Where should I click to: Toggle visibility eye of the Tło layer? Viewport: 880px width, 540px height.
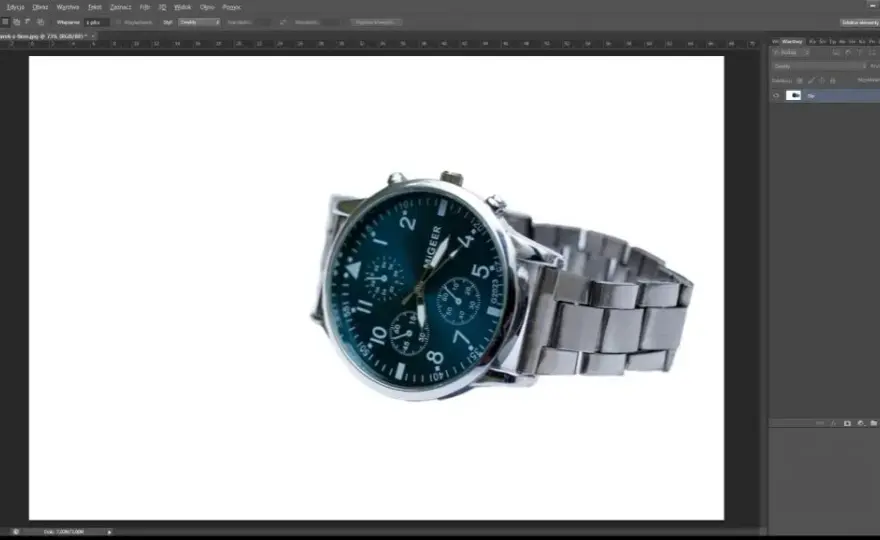click(777, 95)
